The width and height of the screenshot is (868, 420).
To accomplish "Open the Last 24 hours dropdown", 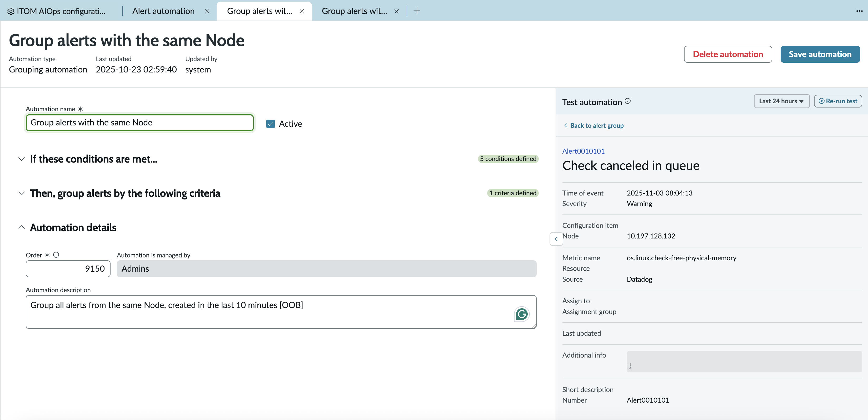I will pos(781,101).
